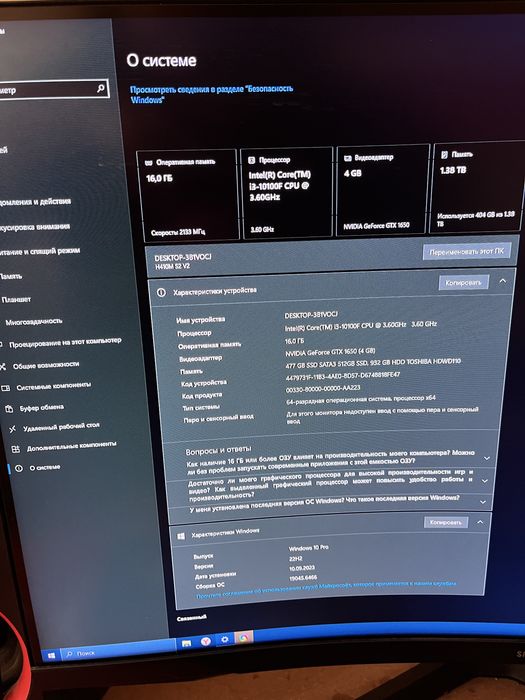Open Yandex browser from the taskbar
This screenshot has height=700, width=525.
coord(205,641)
